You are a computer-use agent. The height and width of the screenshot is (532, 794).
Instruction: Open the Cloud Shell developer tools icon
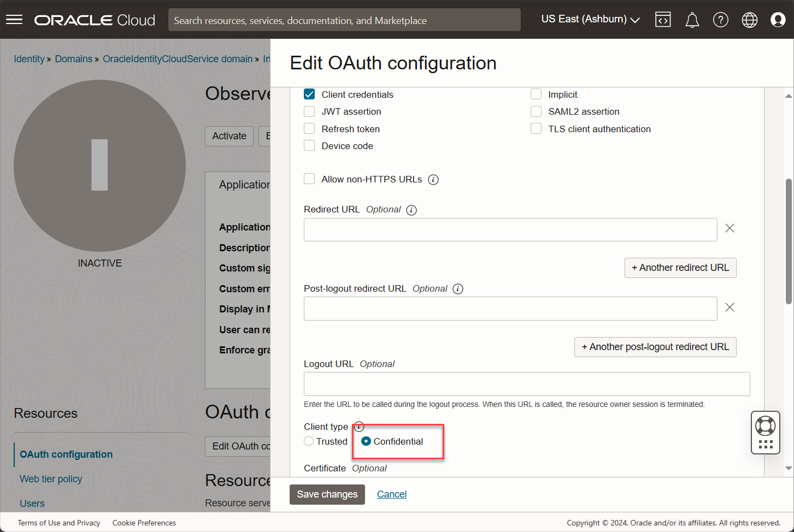[663, 20]
